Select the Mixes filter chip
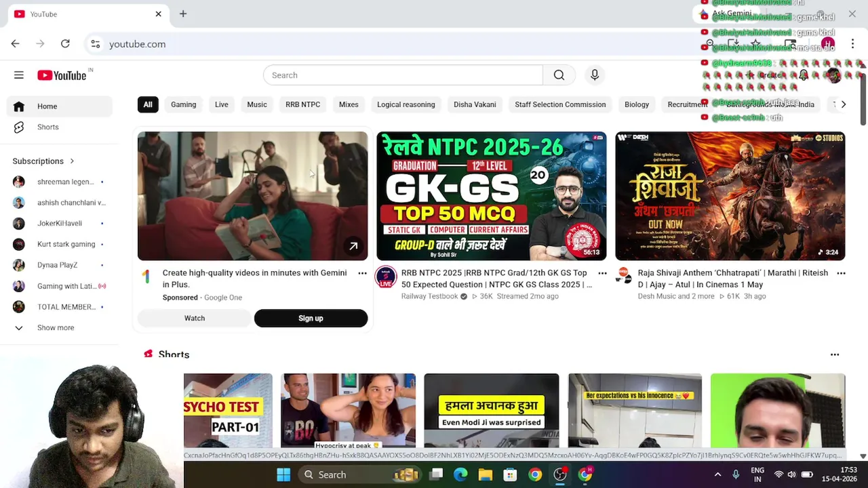The width and height of the screenshot is (868, 488). [349, 104]
